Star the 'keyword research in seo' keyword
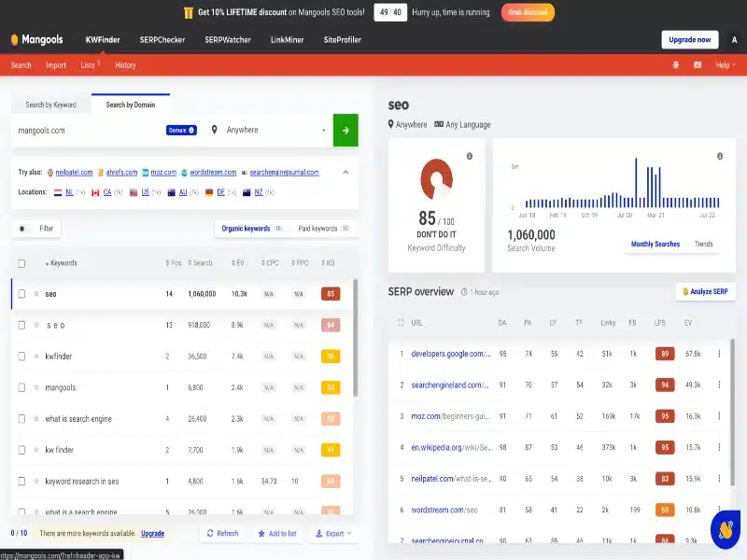 tap(36, 481)
